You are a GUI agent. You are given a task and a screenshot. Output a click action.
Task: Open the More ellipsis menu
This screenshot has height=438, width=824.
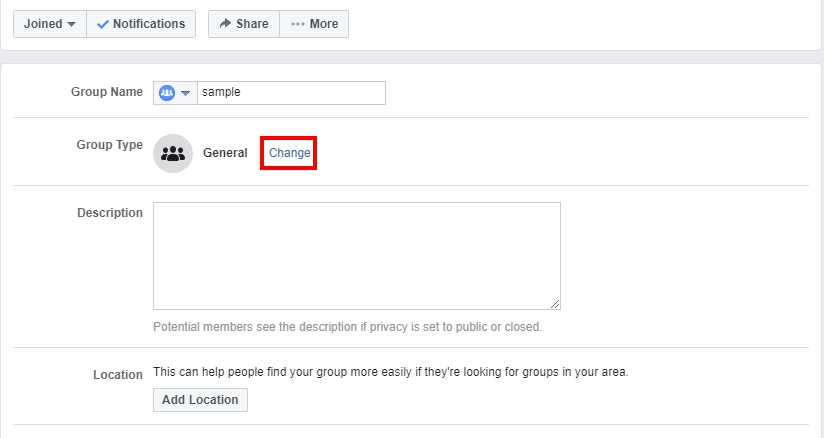(x=314, y=24)
